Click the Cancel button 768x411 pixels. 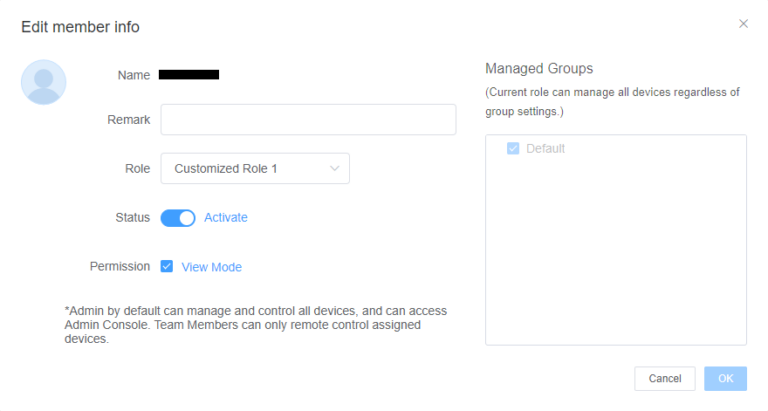665,379
